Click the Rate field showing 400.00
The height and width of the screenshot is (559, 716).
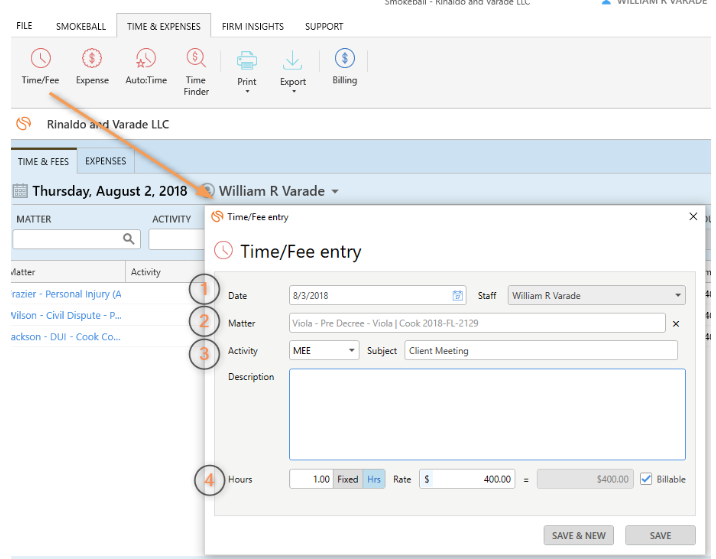coord(467,479)
